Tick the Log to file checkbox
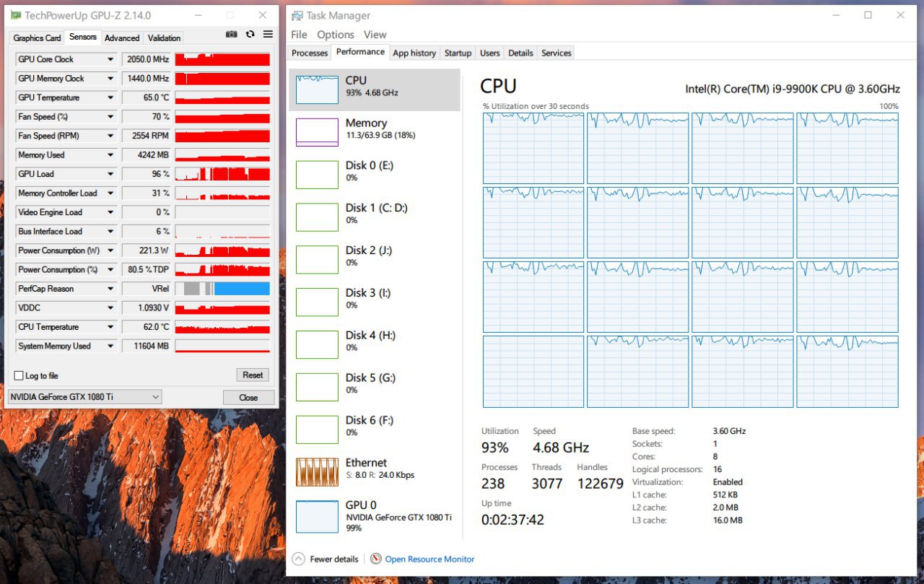 pyautogui.click(x=19, y=375)
